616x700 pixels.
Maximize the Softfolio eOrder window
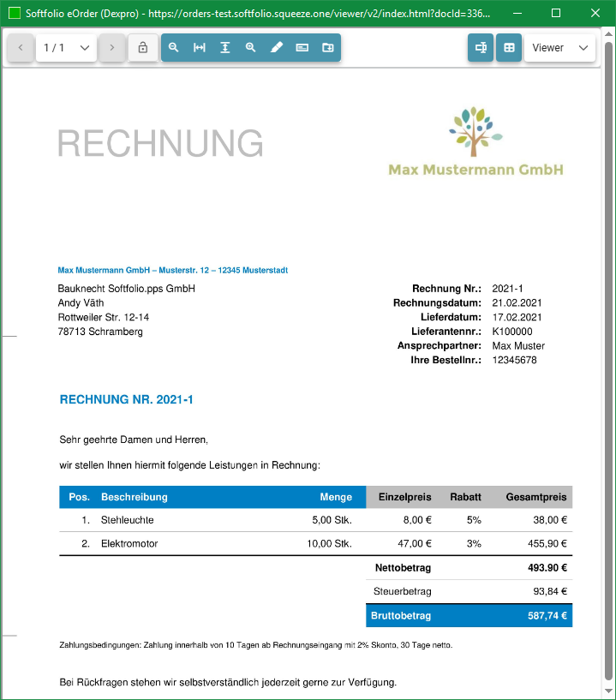click(x=556, y=14)
